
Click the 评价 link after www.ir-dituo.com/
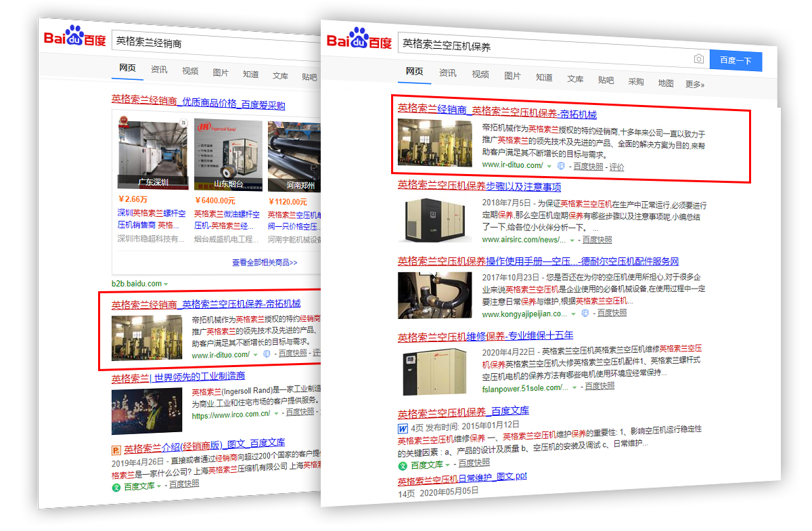[x=616, y=167]
